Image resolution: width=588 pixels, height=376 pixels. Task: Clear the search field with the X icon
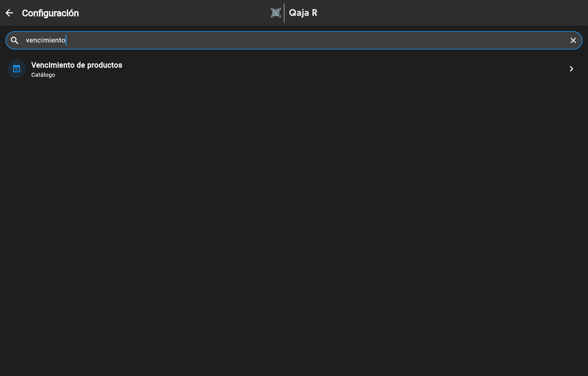pyautogui.click(x=573, y=40)
